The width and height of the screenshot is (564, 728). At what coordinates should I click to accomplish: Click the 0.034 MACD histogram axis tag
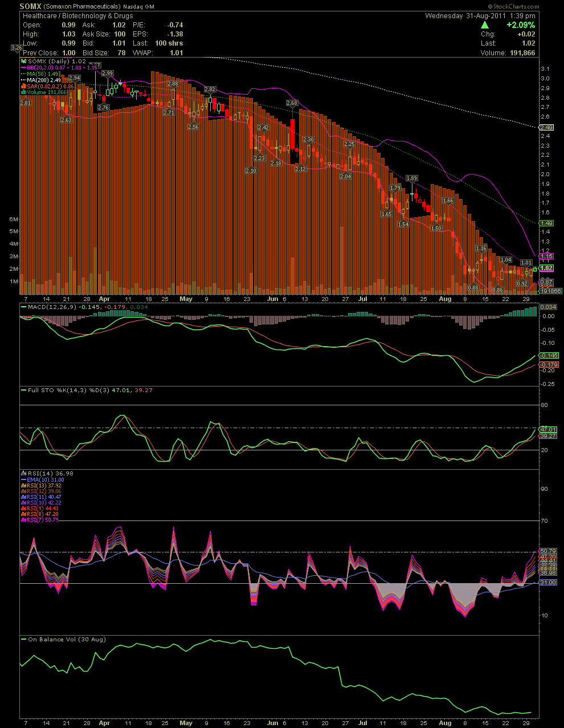549,307
